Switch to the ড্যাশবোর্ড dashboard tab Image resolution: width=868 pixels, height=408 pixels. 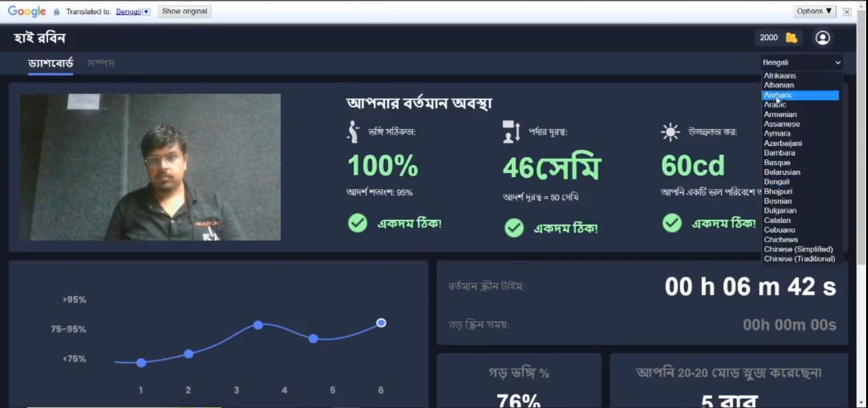pos(51,63)
